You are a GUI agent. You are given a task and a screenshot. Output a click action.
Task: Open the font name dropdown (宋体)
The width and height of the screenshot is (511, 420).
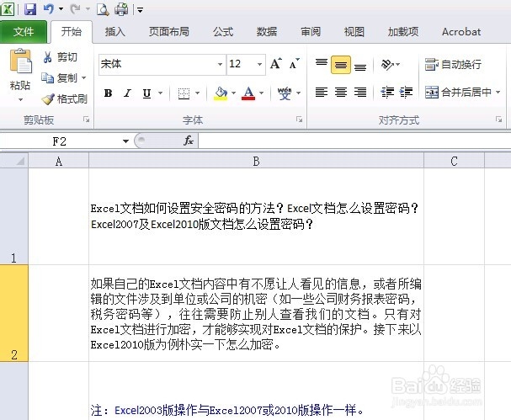[x=220, y=64]
